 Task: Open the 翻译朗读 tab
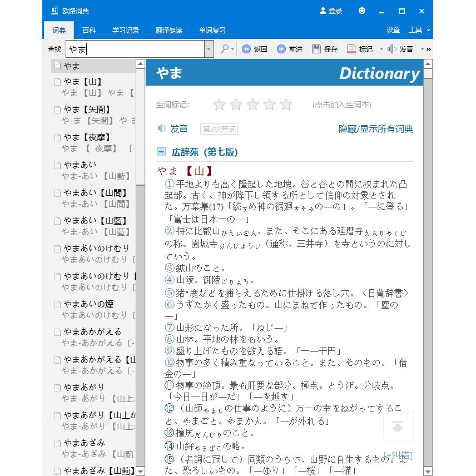[169, 30]
